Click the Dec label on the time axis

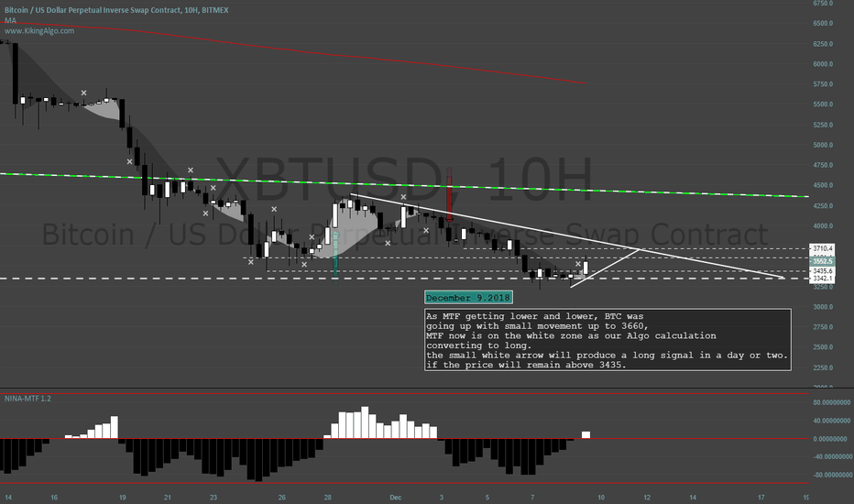(396, 497)
